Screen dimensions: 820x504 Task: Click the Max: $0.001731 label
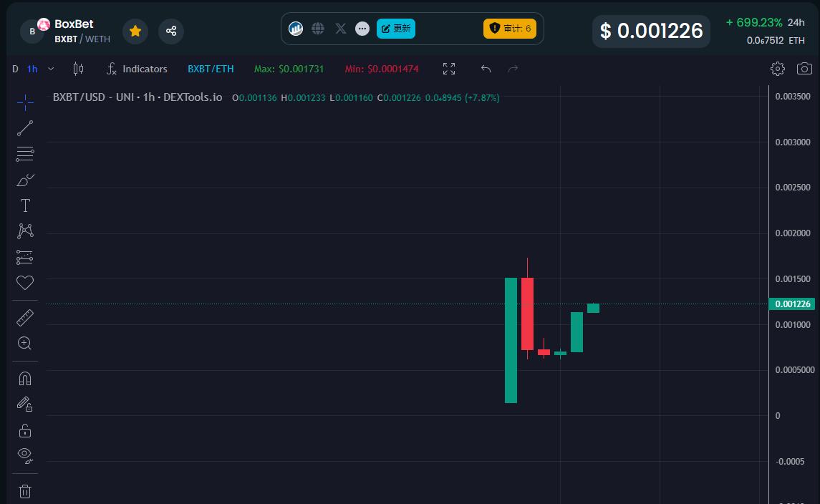[x=289, y=69]
